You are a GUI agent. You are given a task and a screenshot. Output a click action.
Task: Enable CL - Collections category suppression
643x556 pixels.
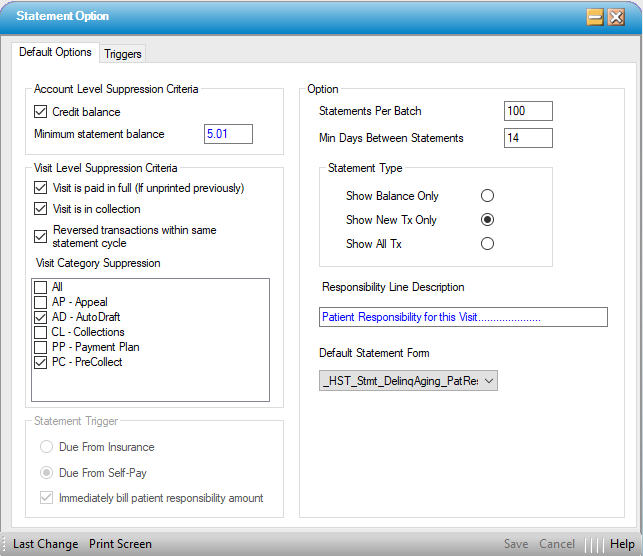coord(41,332)
